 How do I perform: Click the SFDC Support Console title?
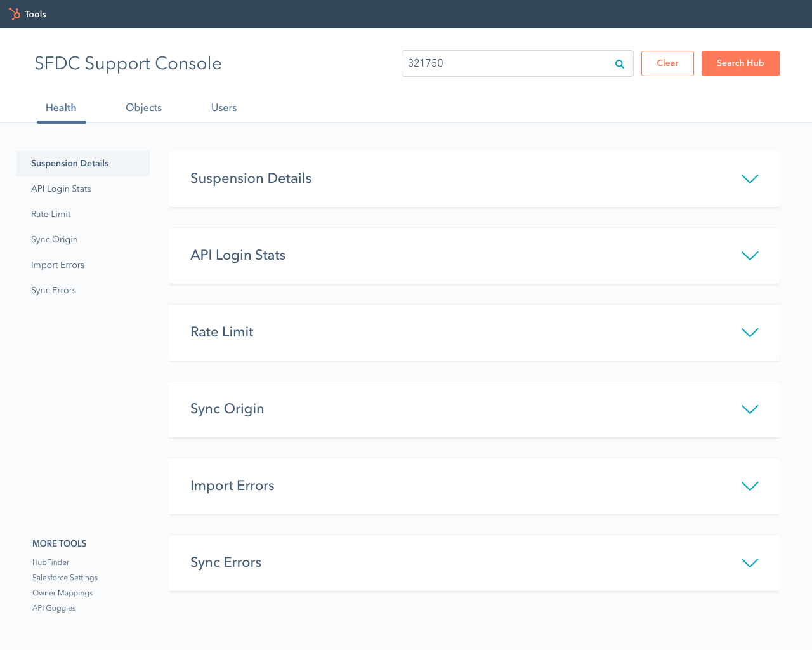click(128, 63)
